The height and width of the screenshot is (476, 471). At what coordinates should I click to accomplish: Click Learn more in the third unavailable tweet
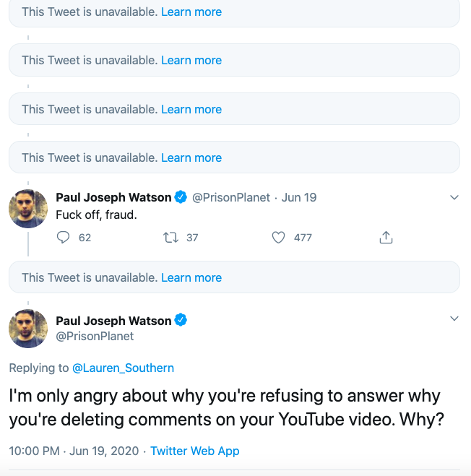191,109
